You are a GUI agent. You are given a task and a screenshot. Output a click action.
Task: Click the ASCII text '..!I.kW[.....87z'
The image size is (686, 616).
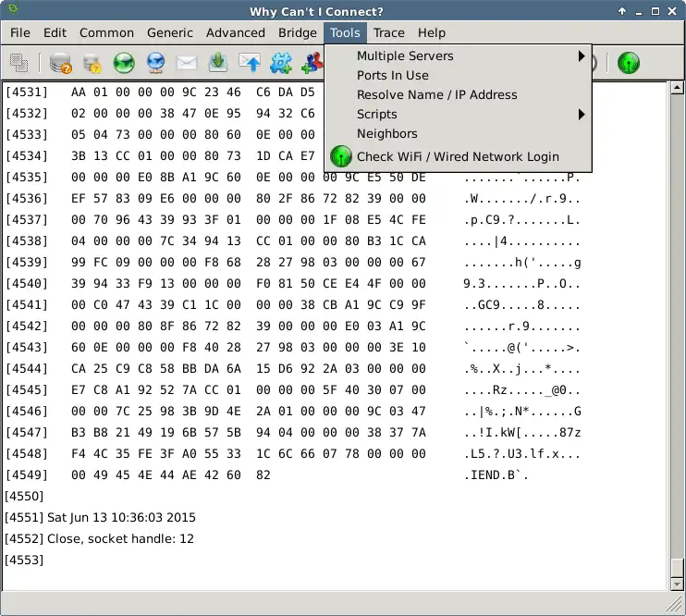pos(522,433)
